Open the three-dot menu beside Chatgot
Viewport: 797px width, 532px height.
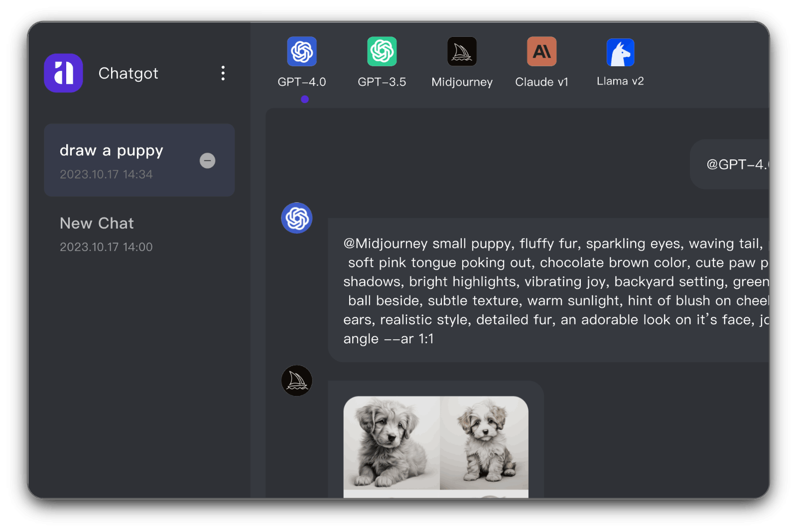pyautogui.click(x=223, y=73)
